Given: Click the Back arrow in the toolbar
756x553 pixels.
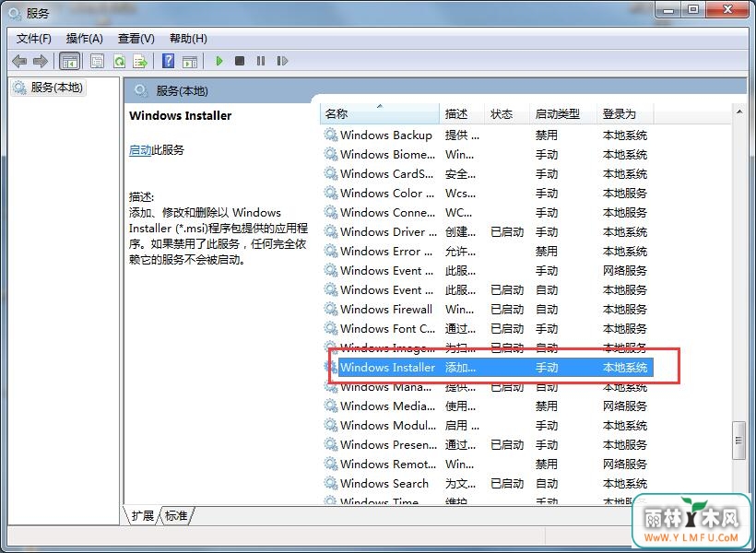Looking at the screenshot, I should click(x=19, y=61).
